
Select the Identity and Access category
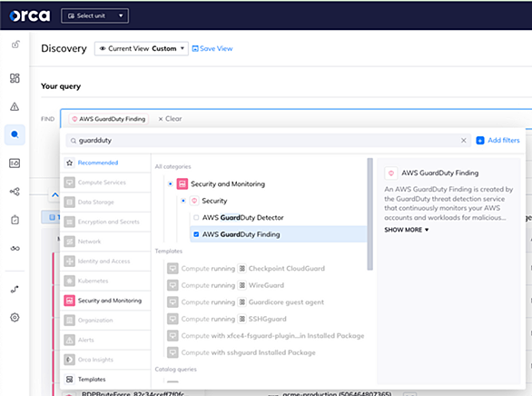pyautogui.click(x=105, y=262)
